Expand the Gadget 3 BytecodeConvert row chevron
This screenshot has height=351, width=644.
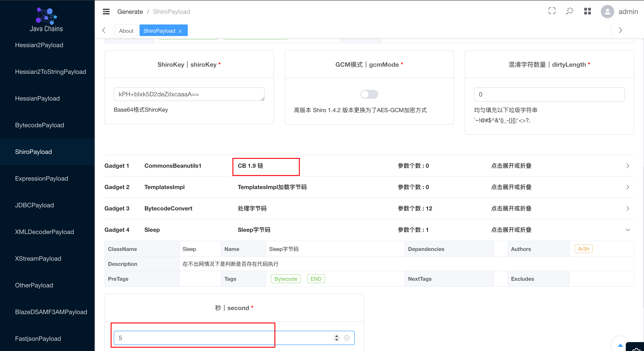(628, 208)
